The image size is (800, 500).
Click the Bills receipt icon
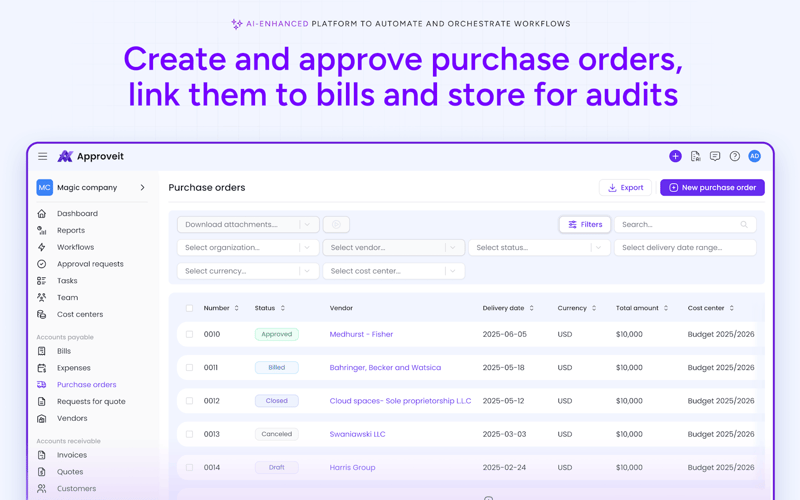pyautogui.click(x=42, y=351)
